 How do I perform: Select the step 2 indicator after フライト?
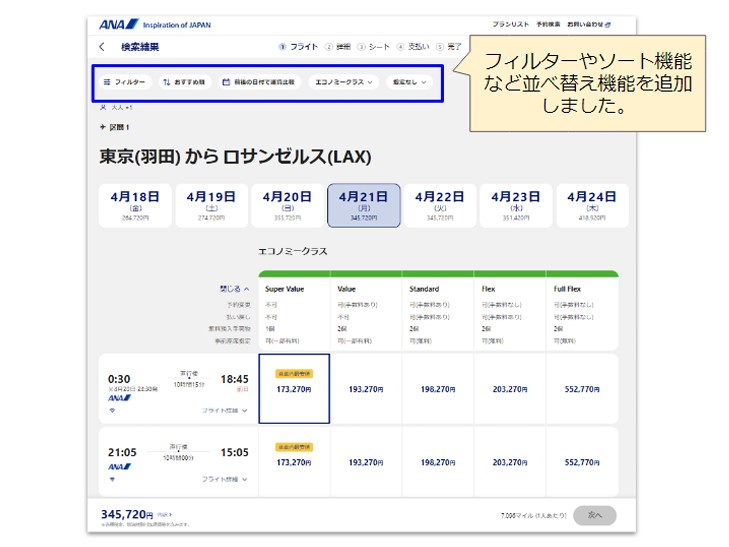point(338,46)
